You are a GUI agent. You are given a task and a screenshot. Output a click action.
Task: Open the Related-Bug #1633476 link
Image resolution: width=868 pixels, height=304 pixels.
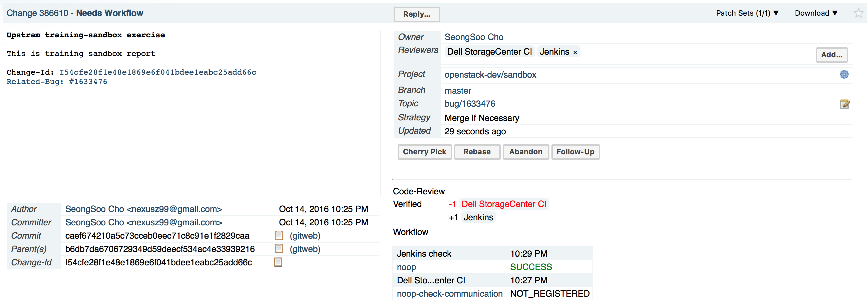coord(88,82)
